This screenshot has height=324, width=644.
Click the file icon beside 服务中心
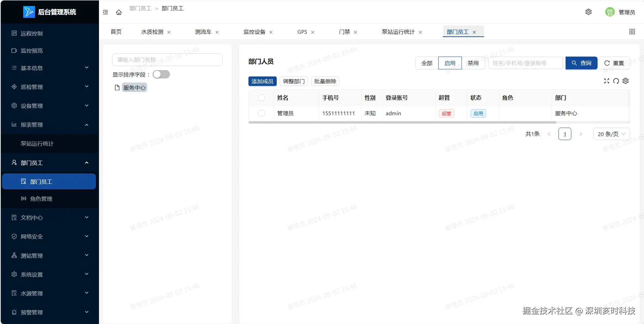point(117,88)
